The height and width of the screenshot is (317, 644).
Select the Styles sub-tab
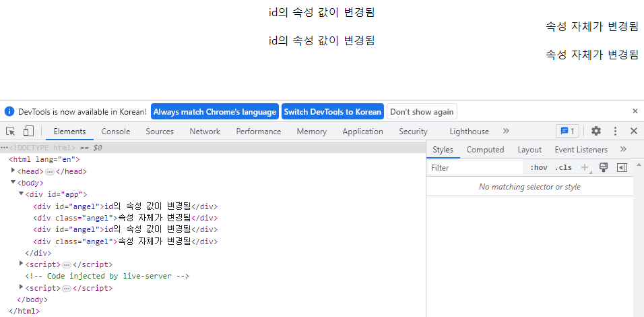pos(443,150)
